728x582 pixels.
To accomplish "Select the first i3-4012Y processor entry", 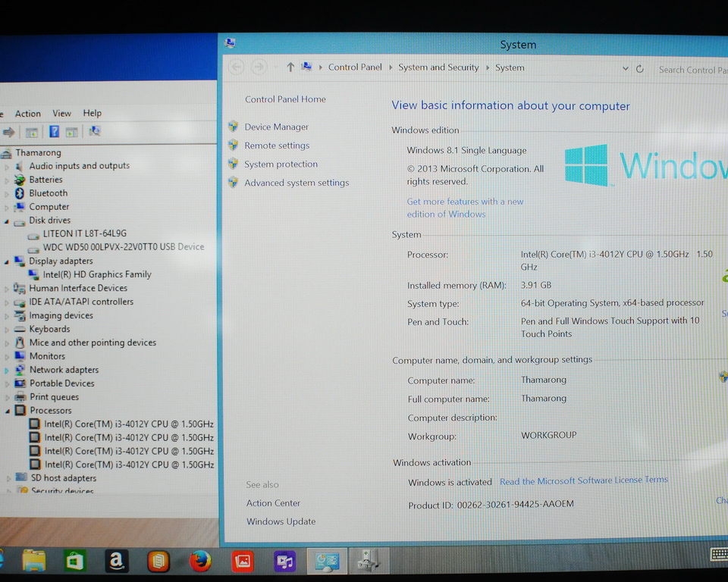I will [x=129, y=424].
